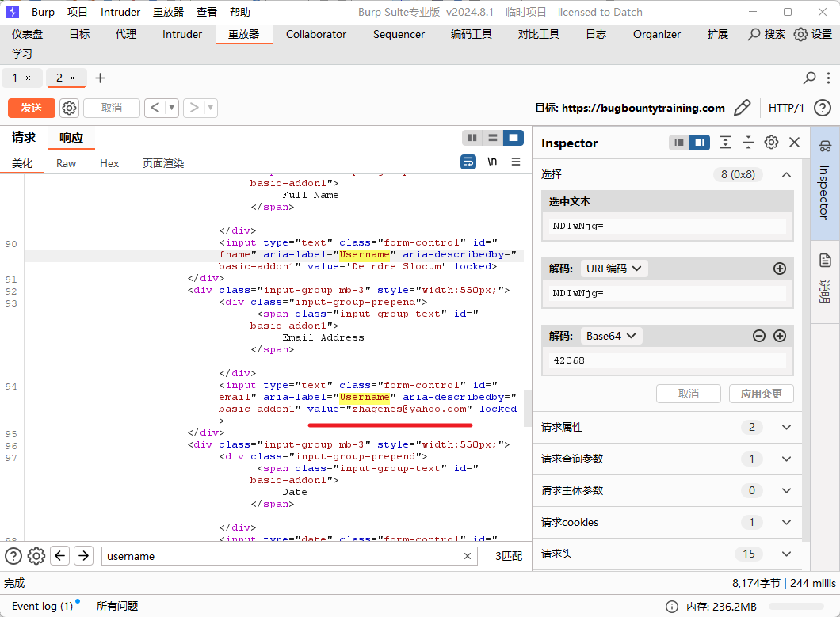This screenshot has height=617, width=840.
Task: Select the 页面渲染 render tab
Action: tap(163, 163)
